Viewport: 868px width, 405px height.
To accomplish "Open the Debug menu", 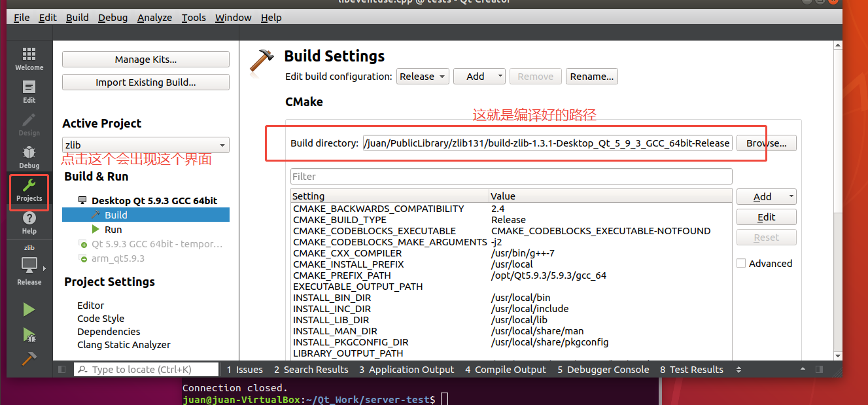I will point(113,18).
